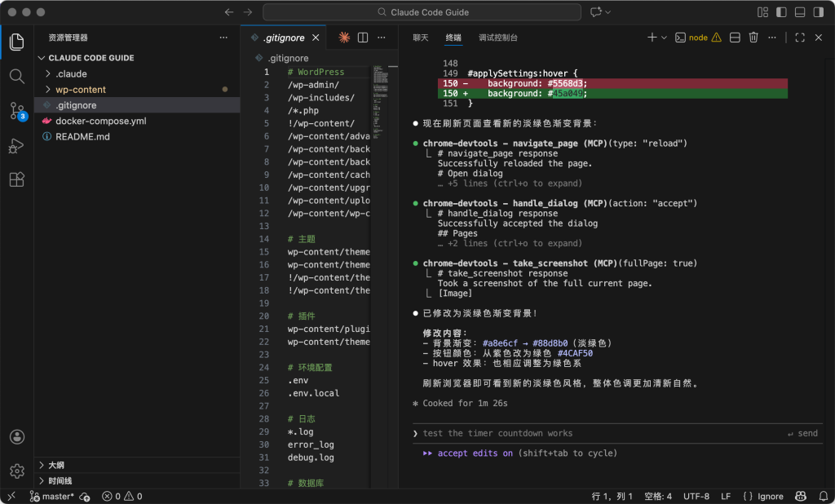Switch to the 调试控制台 tab
The image size is (835, 504).
click(x=497, y=38)
